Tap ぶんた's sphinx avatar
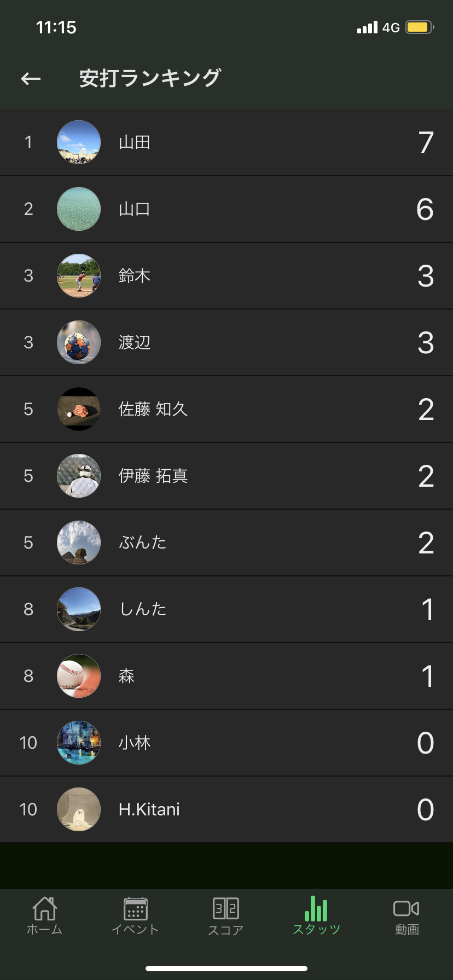453x980 pixels. pos(79,542)
